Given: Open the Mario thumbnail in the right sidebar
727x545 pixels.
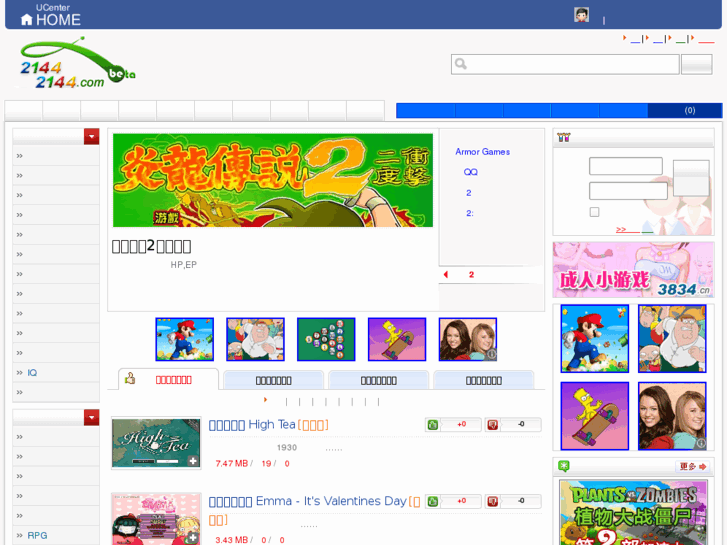Looking at the screenshot, I should pos(594,339).
